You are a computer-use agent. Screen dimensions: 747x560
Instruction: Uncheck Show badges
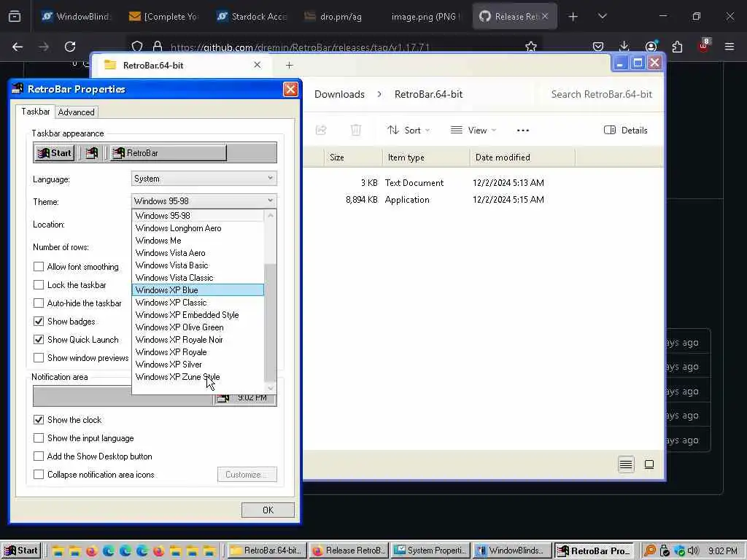click(39, 322)
